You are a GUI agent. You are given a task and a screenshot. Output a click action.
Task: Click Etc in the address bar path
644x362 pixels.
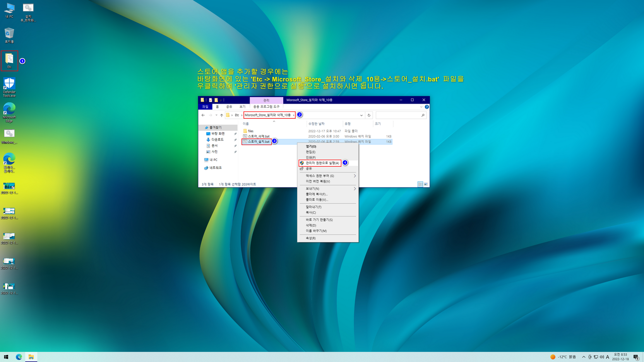point(237,115)
